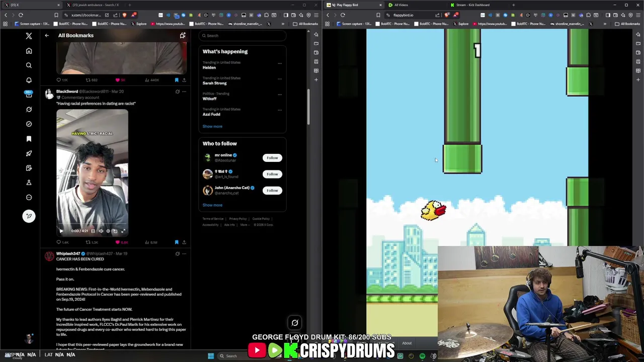Image resolution: width=644 pixels, height=362 pixels.
Task: Open more options for Witkoff trend
Action: (x=280, y=95)
